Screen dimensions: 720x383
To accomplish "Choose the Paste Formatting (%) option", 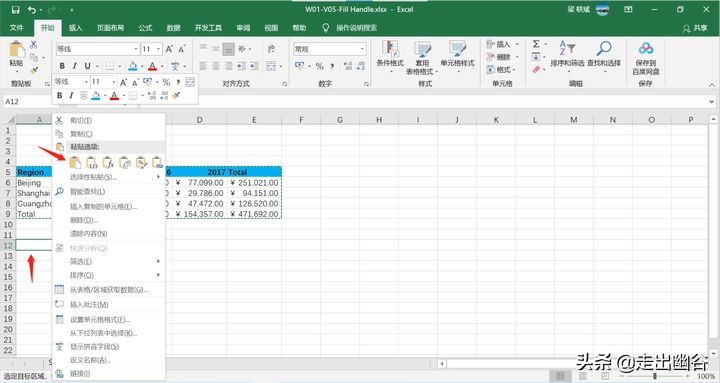I will (141, 162).
